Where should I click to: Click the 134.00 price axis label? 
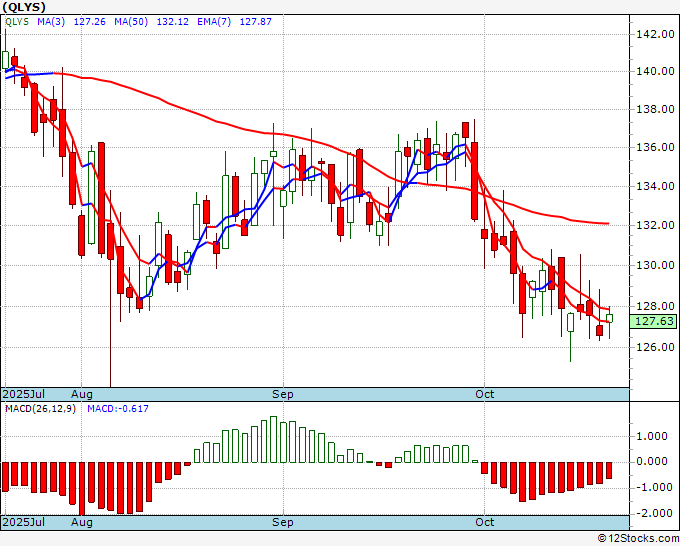(x=655, y=186)
